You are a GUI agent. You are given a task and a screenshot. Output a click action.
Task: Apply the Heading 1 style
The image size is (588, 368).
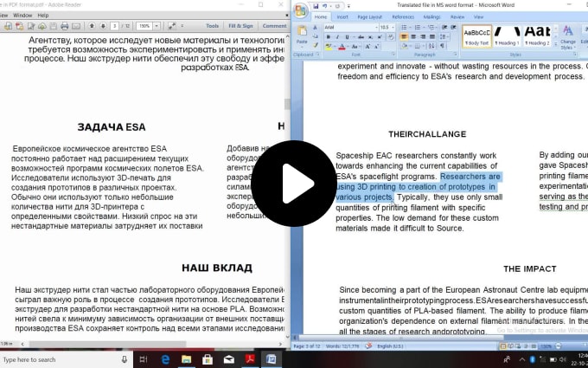click(508, 36)
